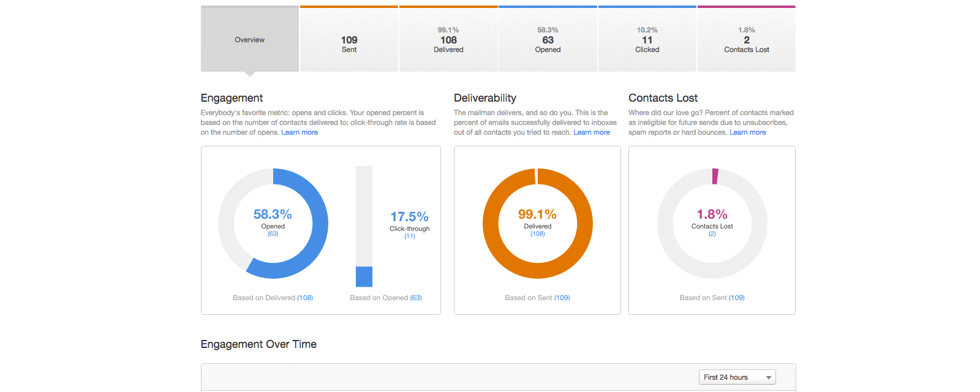The image size is (980, 392).
Task: Click the Engagement Over Time heading
Action: point(258,344)
